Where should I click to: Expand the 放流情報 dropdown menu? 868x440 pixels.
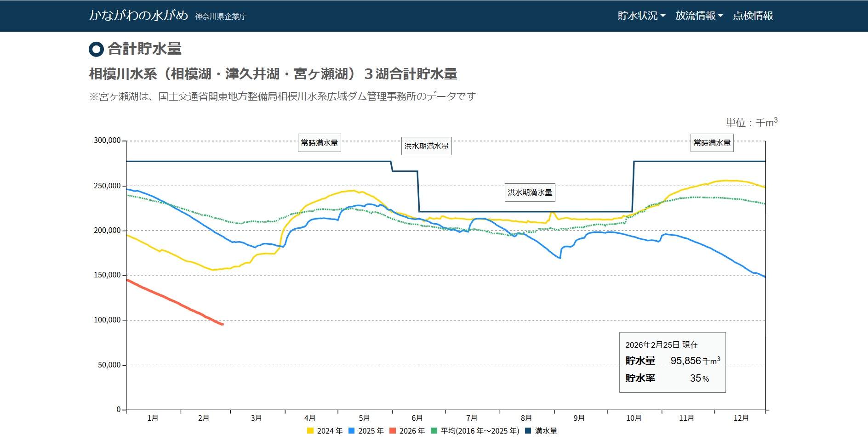click(x=698, y=16)
